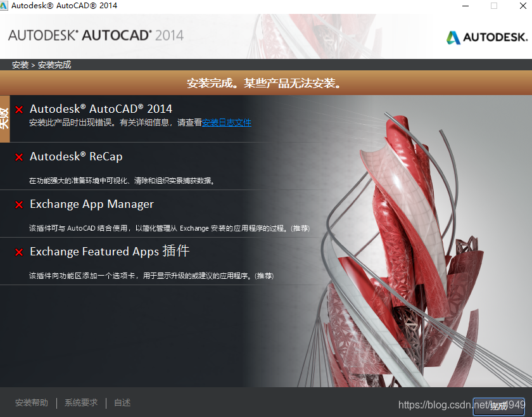The image size is (532, 417).
Task: Click the Featured Apps description 该插件向功能区添加一个选项卡
Action: coord(151,276)
